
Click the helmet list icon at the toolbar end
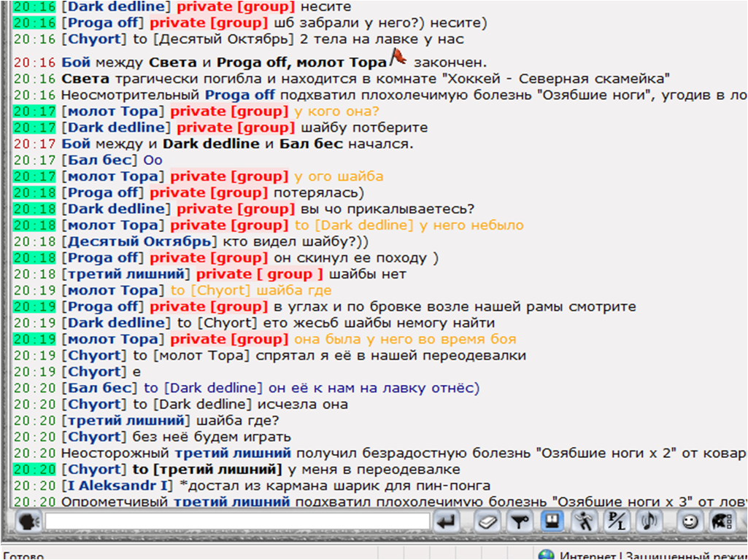point(722,522)
